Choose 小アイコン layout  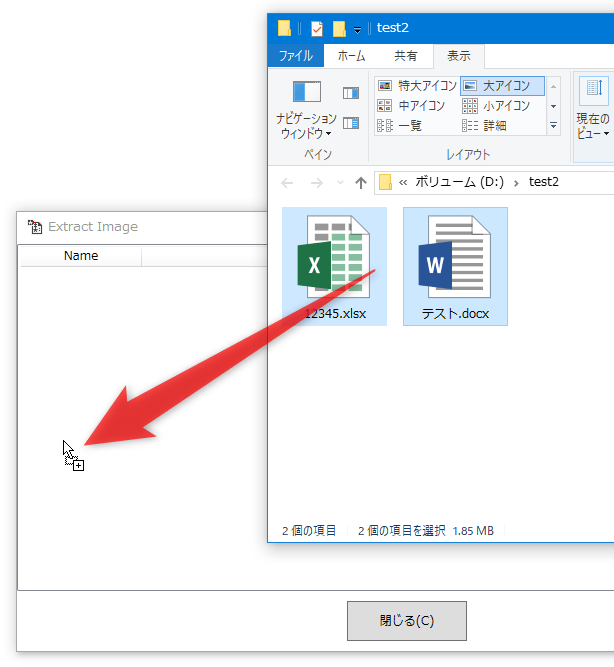pos(496,105)
